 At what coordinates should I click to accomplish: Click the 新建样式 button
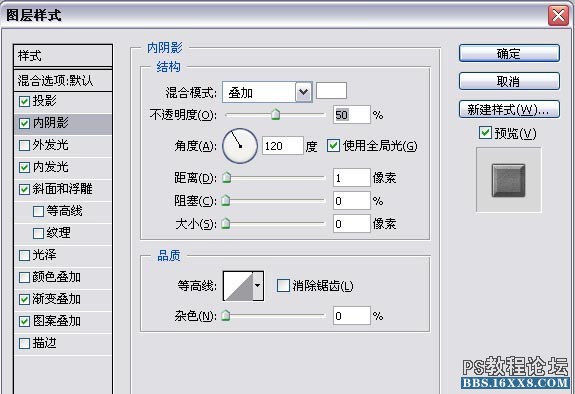click(x=509, y=109)
